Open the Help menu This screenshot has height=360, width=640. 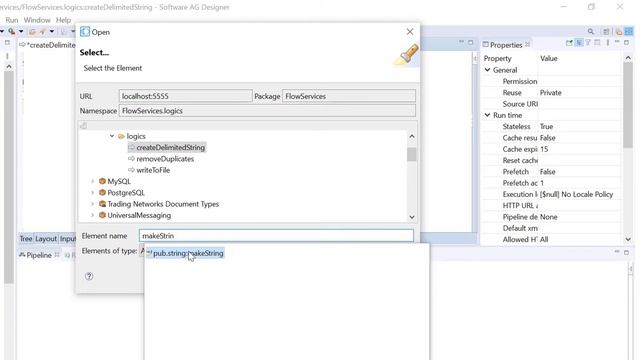[63, 20]
